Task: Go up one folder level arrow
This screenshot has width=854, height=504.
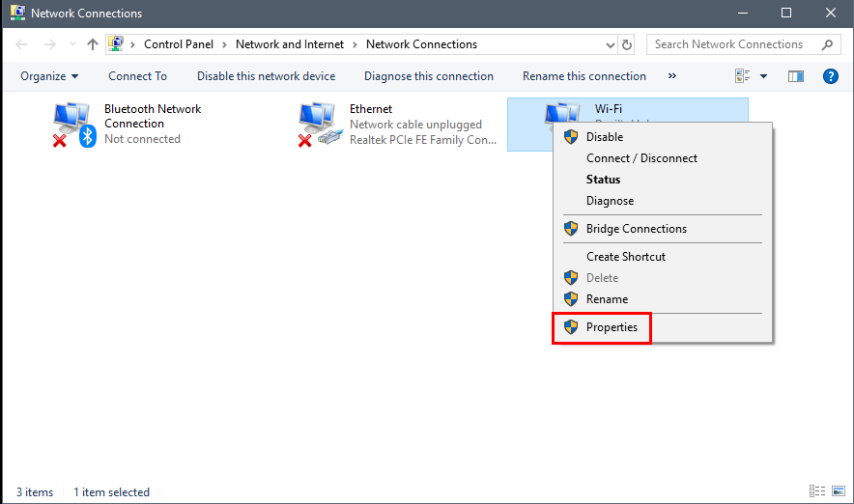Action: 93,44
